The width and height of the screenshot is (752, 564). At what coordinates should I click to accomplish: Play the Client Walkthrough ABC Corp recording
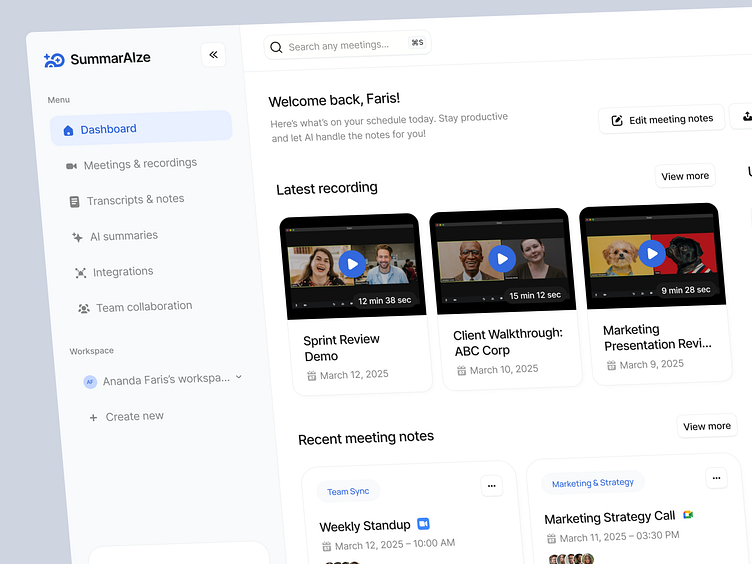click(x=502, y=260)
